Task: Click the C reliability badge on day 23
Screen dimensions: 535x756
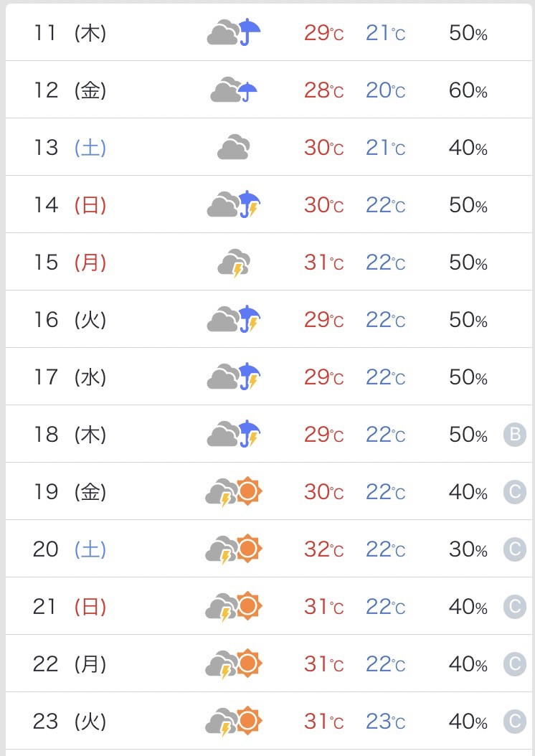Action: 515,722
